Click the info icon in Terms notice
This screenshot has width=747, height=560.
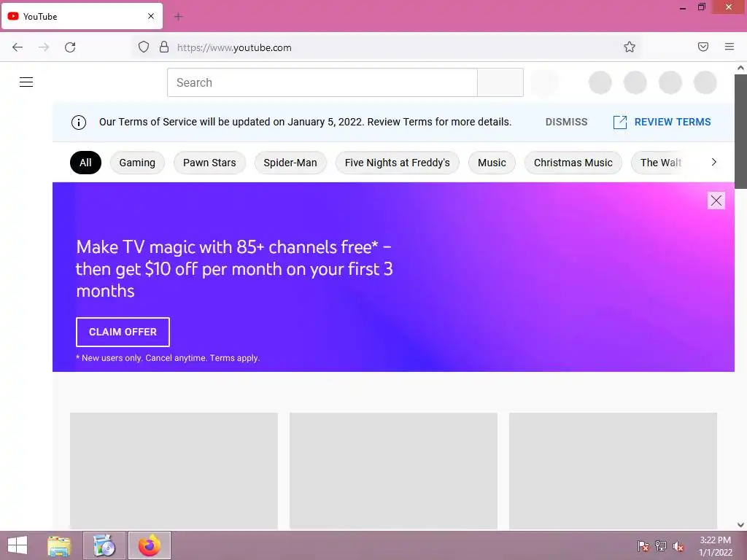pyautogui.click(x=79, y=122)
